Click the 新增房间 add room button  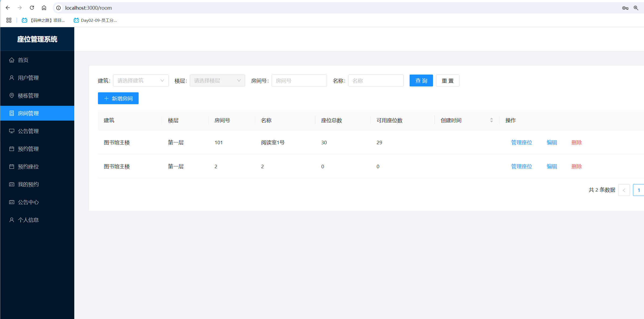point(118,98)
